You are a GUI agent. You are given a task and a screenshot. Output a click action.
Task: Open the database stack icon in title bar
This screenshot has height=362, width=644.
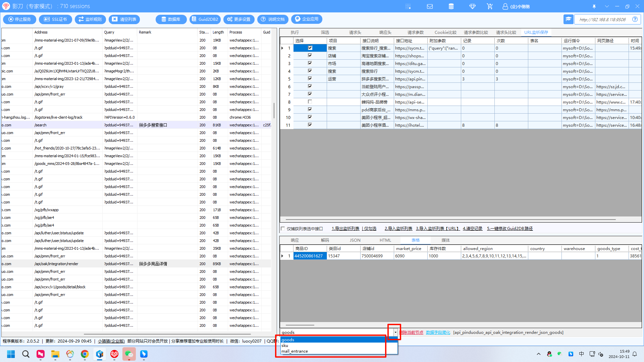(451, 6)
